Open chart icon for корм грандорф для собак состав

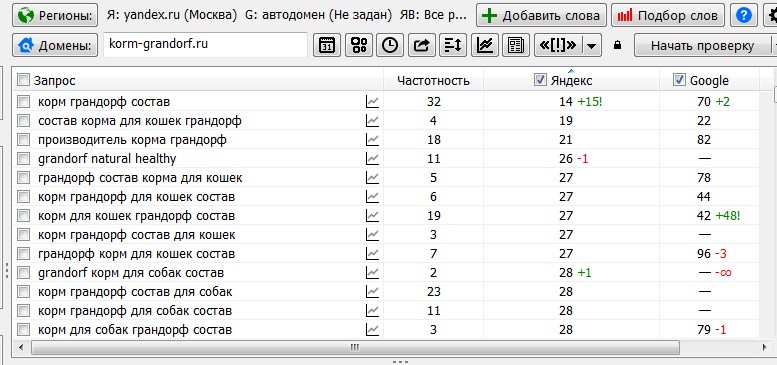[372, 311]
